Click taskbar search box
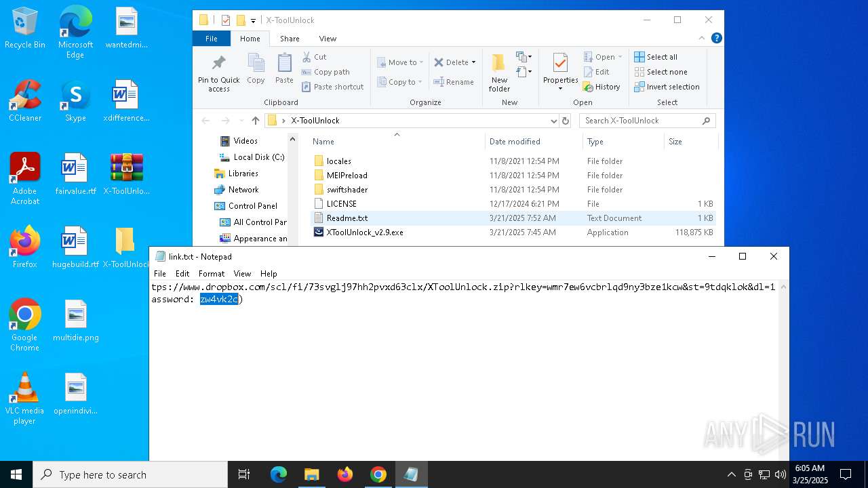The height and width of the screenshot is (488, 868). coord(130,474)
